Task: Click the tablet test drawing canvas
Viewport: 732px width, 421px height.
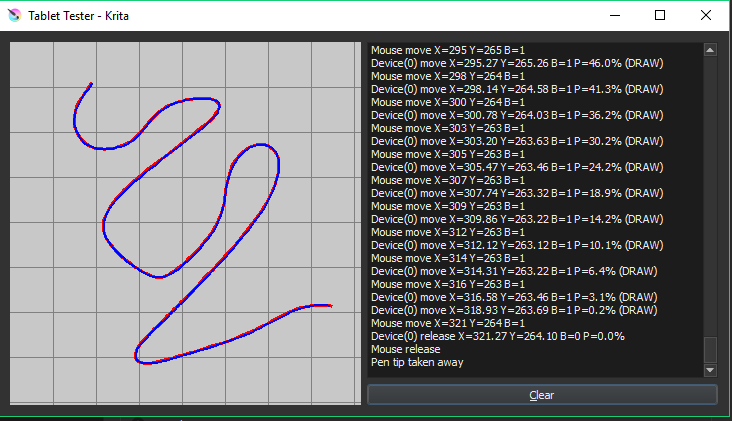Action: (185, 223)
